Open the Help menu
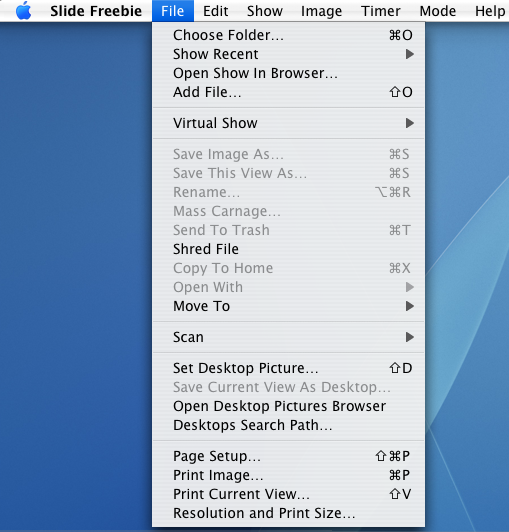The width and height of the screenshot is (509, 532). [x=490, y=11]
